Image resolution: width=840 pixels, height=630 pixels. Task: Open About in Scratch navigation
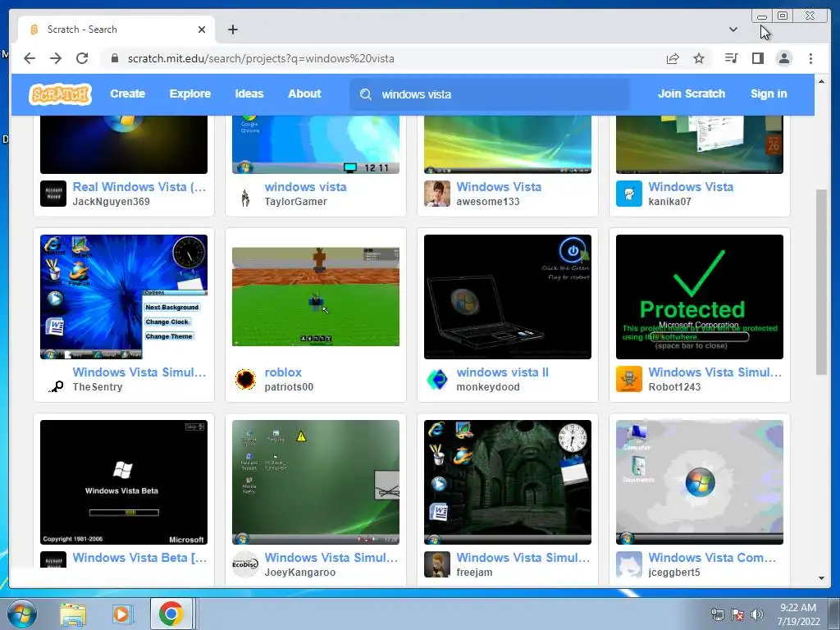(304, 94)
